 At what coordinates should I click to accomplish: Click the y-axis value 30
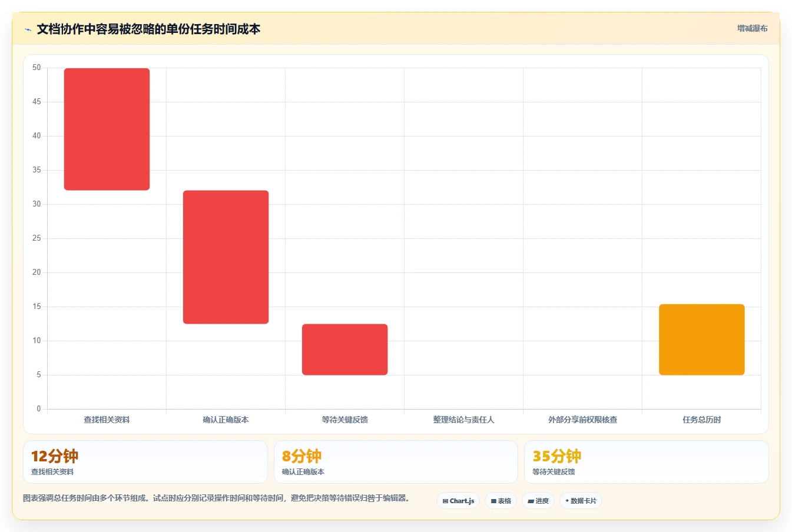point(37,204)
